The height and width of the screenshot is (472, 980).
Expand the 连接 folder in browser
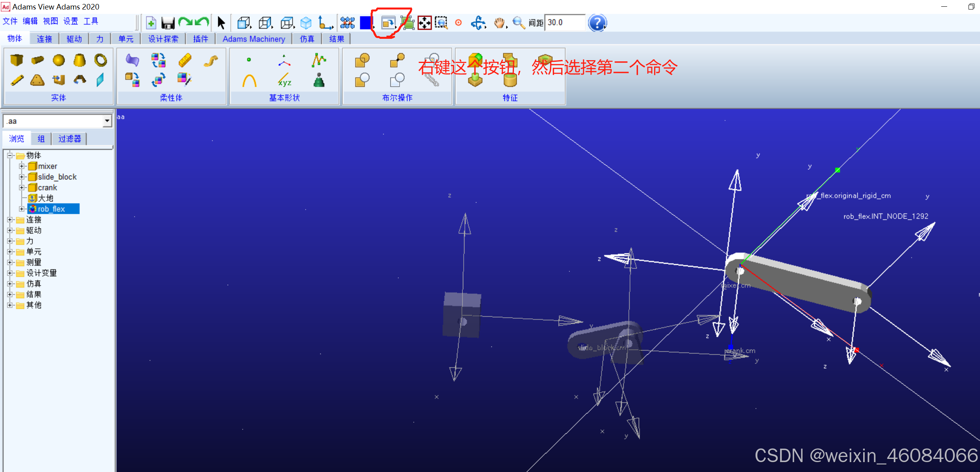click(10, 219)
